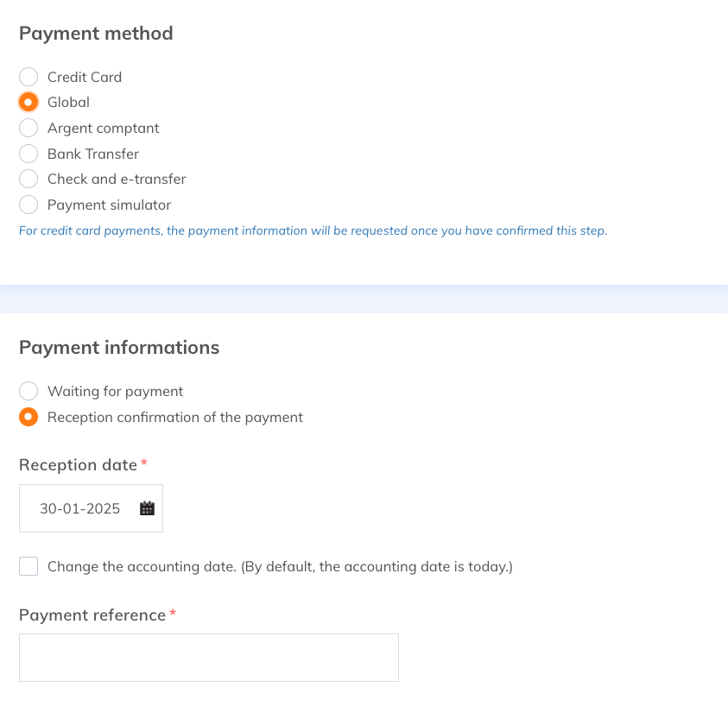This screenshot has width=728, height=706.
Task: Select Reception confirmation of the payment
Action: [28, 417]
